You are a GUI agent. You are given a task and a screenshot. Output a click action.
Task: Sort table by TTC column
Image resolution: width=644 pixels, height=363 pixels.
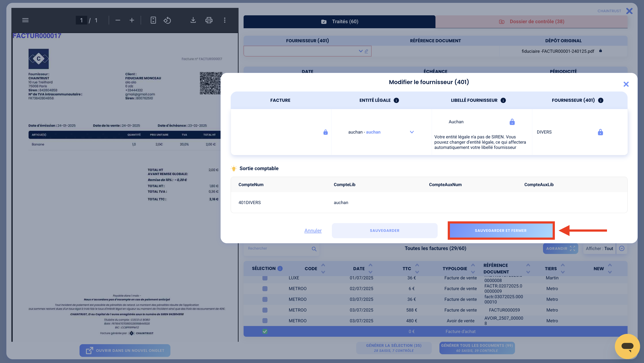[417, 269]
